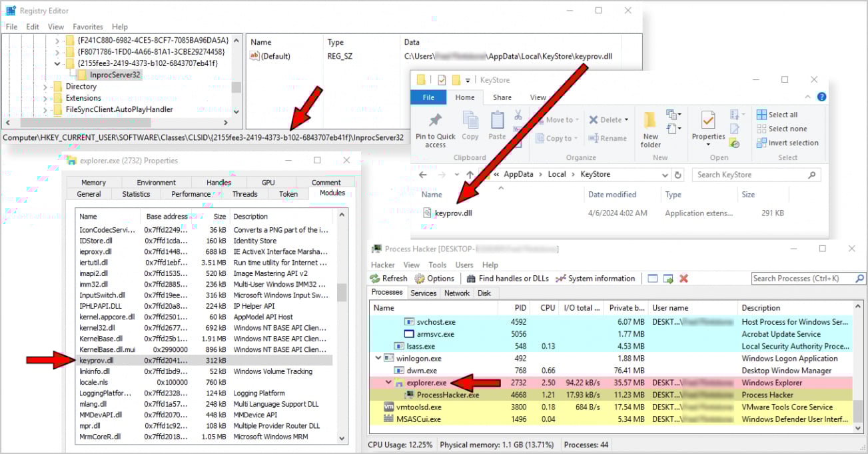Click the find window icon in Process Hacker
This screenshot has height=454, width=868.
click(653, 279)
